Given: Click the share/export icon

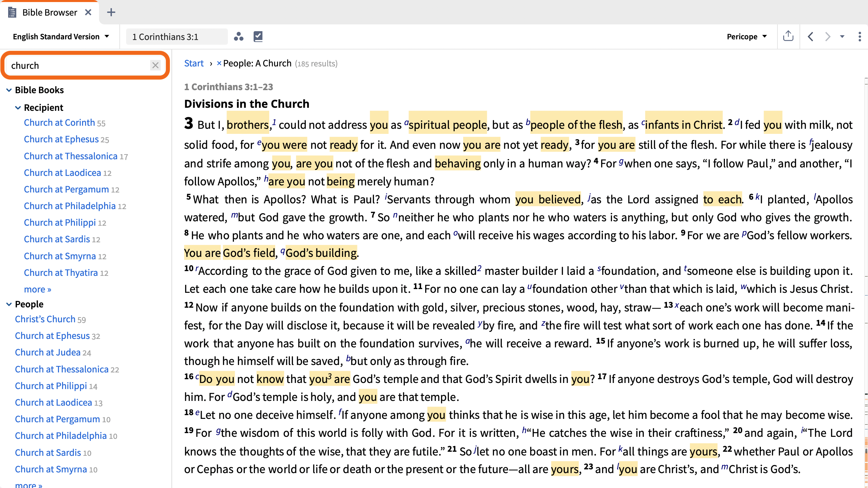Looking at the screenshot, I should pyautogui.click(x=788, y=36).
